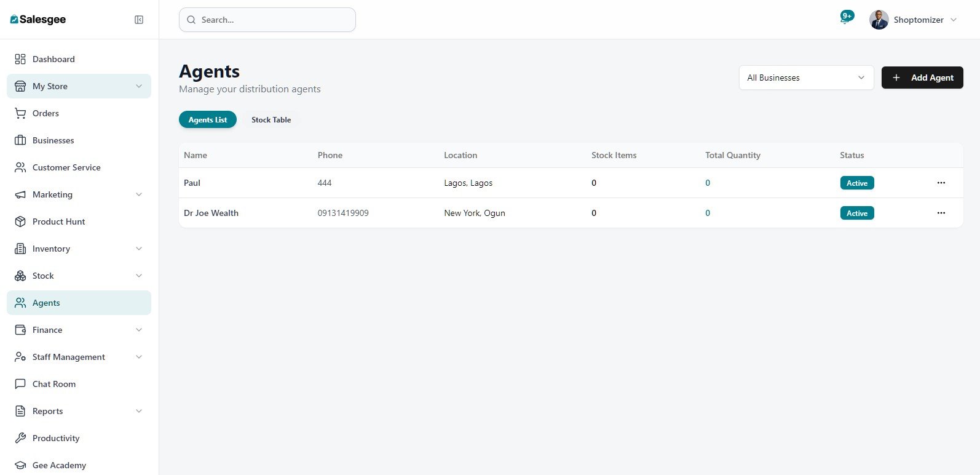
Task: Open Productivity in the sidebar
Action: [x=79, y=438]
